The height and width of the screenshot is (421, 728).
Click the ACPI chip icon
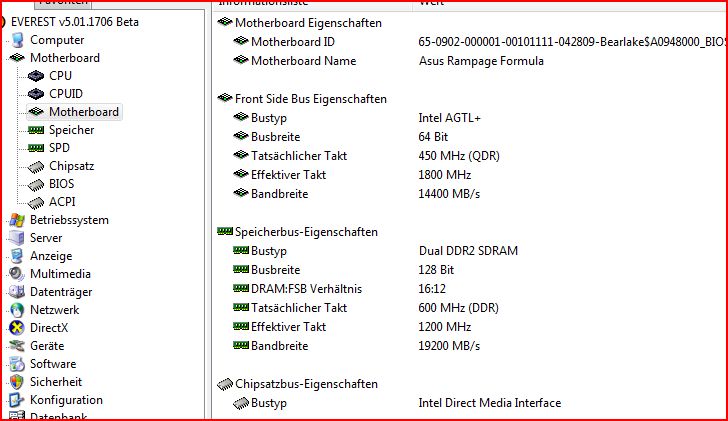point(36,203)
